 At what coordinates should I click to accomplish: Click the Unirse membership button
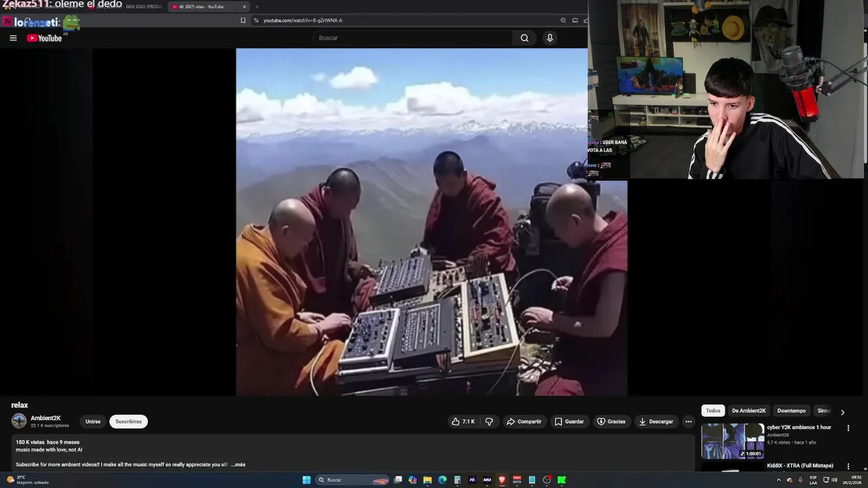93,422
